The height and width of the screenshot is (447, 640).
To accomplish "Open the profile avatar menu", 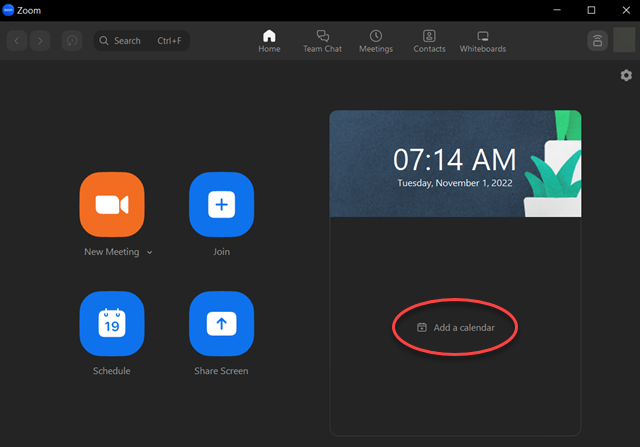I will coord(624,41).
